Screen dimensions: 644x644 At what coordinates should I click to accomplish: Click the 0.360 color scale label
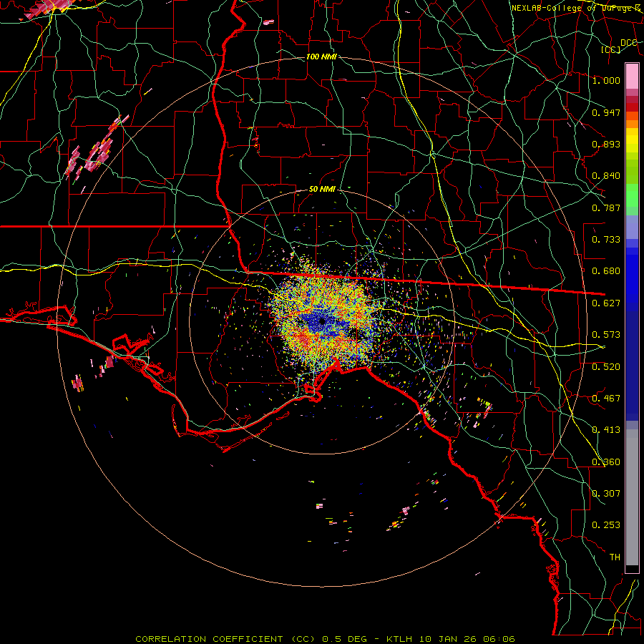[606, 462]
